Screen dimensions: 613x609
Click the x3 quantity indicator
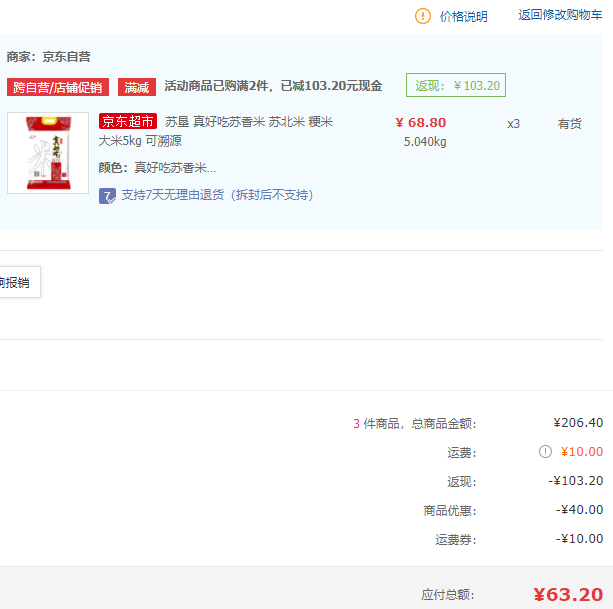[513, 124]
